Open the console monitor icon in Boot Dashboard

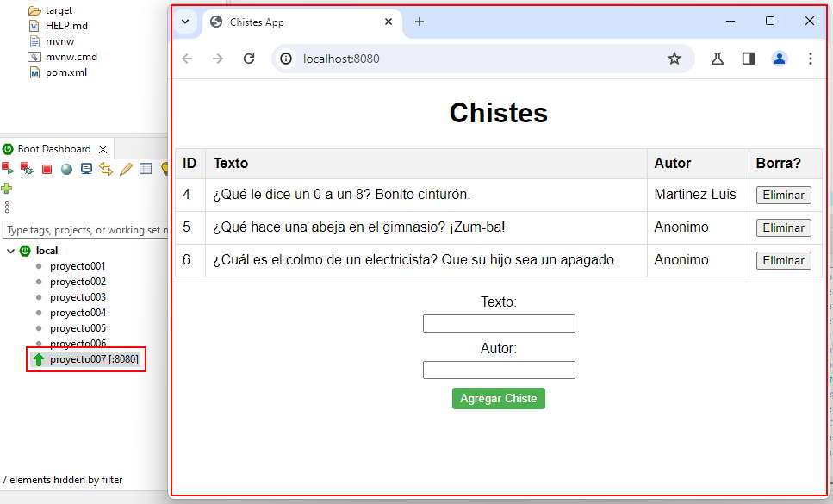click(86, 169)
